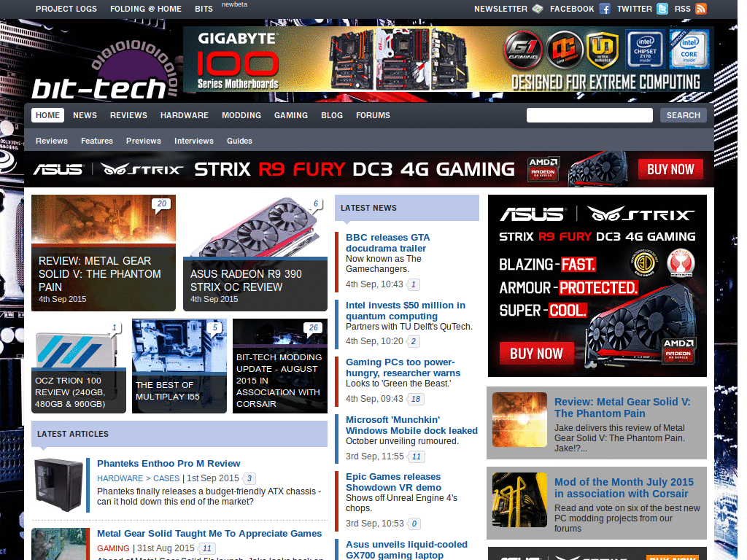The width and height of the screenshot is (747, 560).
Task: Open the Newsletter envelope icon
Action: (538, 9)
